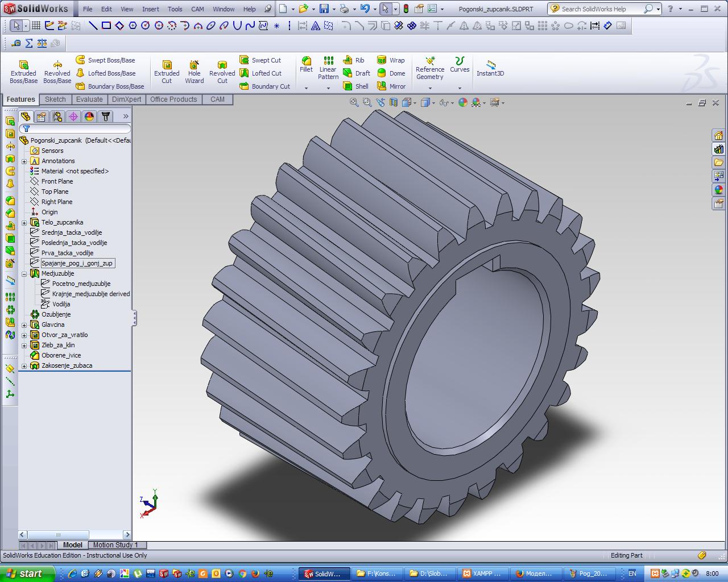Select the Mirror tool
Screen dimensions: 728x582
click(391, 86)
